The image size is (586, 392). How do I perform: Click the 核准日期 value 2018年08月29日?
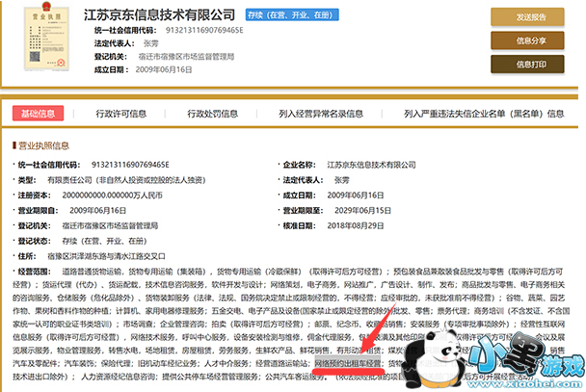click(x=356, y=226)
